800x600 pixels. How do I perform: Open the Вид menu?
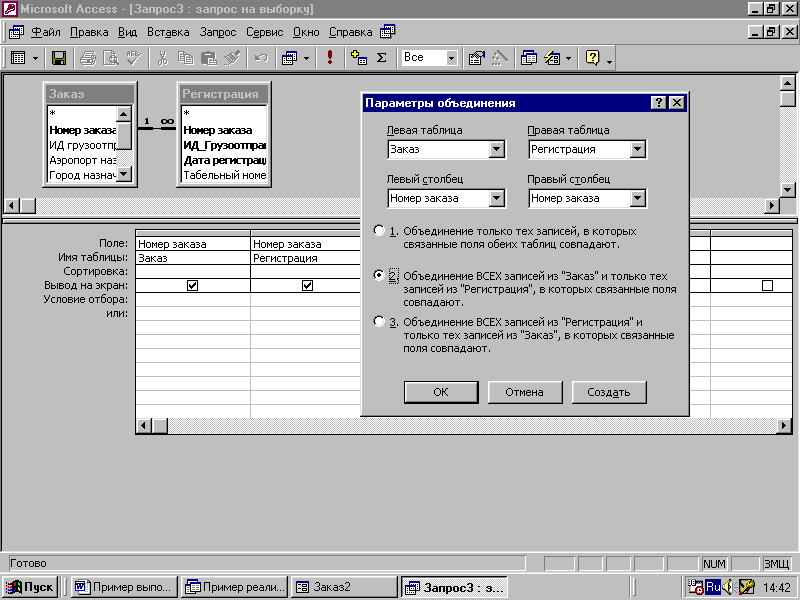[127, 32]
